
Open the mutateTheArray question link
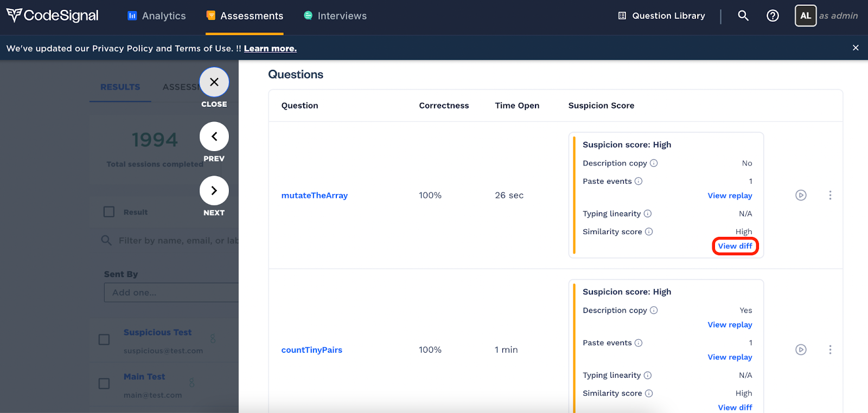click(x=315, y=195)
